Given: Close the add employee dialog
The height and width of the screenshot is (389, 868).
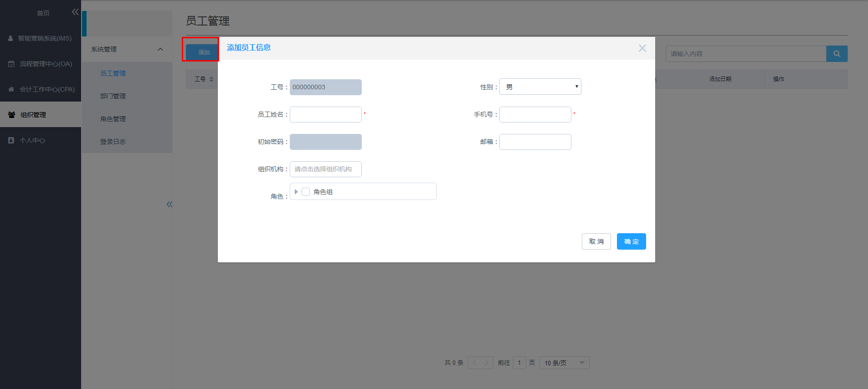Looking at the screenshot, I should (642, 48).
